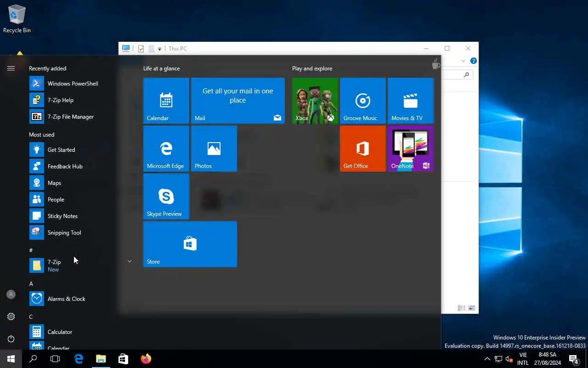This screenshot has width=588, height=368.
Task: Click the Help icon in This PC window
Action: pyautogui.click(x=473, y=61)
